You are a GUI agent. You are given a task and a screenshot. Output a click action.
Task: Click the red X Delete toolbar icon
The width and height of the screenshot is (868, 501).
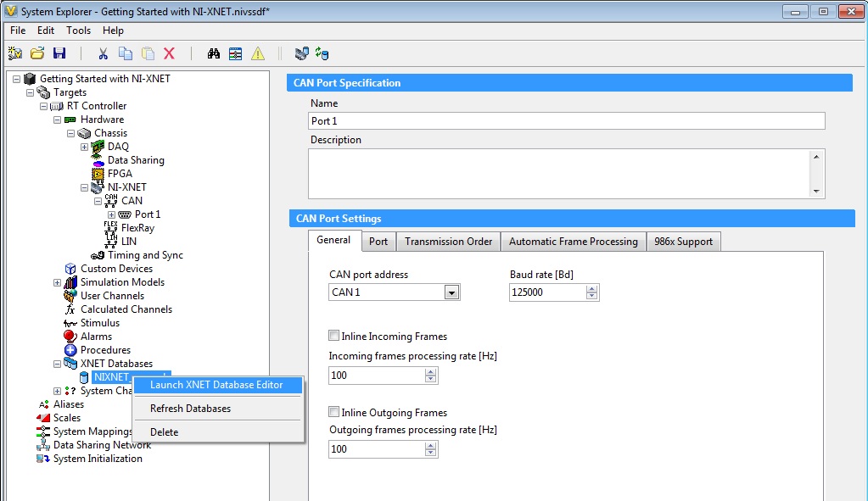pyautogui.click(x=170, y=53)
